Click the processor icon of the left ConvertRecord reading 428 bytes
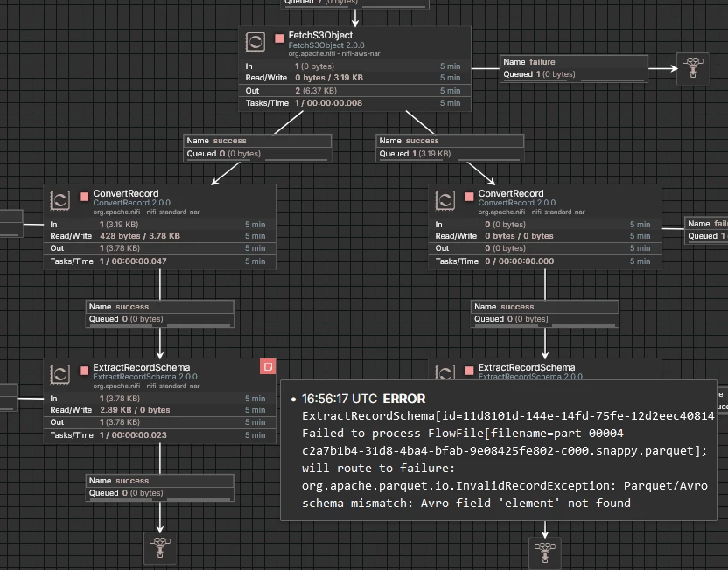Viewport: 728px width, 570px height. coord(59,200)
